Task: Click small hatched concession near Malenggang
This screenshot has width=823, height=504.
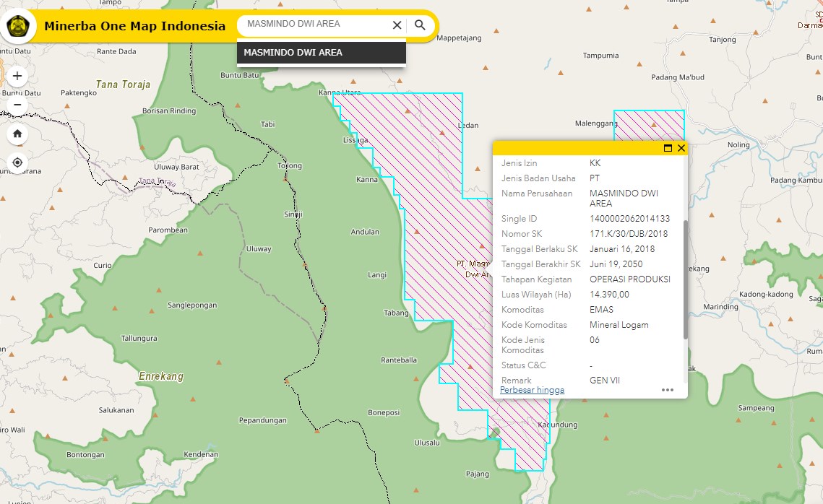Action: pos(649,126)
